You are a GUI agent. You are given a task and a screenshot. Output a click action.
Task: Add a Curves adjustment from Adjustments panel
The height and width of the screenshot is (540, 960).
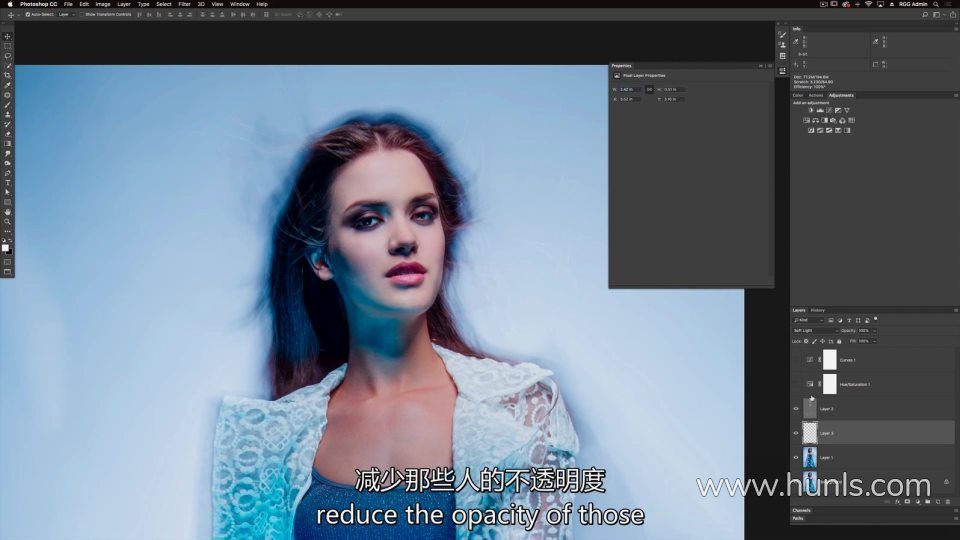[x=829, y=110]
